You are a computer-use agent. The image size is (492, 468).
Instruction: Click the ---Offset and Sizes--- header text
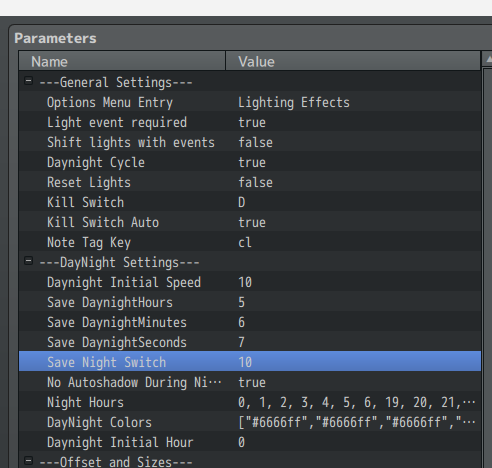click(x=116, y=462)
